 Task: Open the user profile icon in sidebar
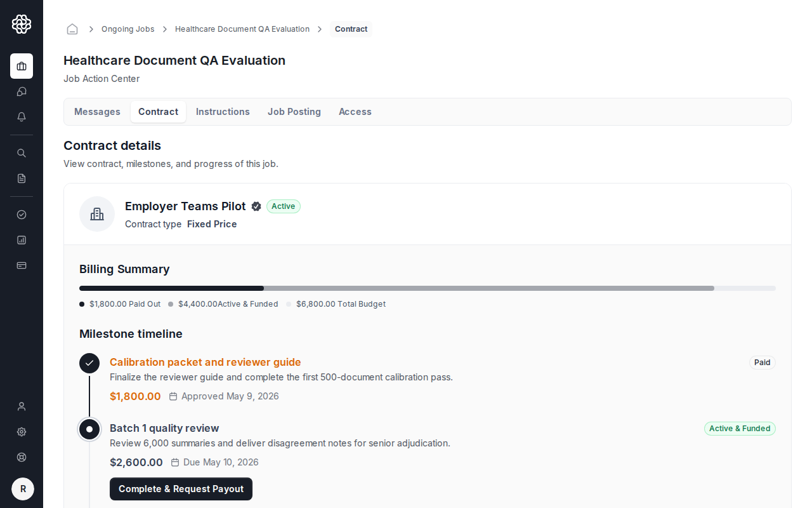(x=22, y=406)
